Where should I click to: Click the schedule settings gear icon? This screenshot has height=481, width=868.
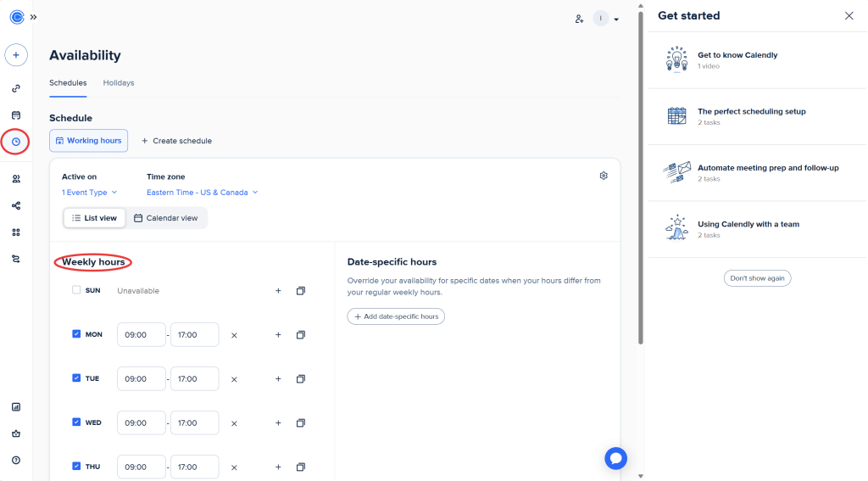(x=604, y=176)
